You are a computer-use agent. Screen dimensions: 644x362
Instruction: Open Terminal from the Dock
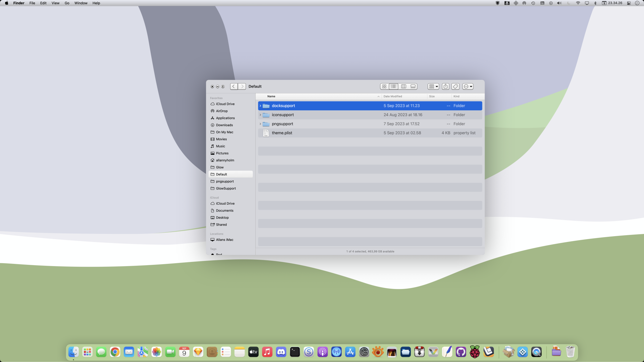coord(295,352)
